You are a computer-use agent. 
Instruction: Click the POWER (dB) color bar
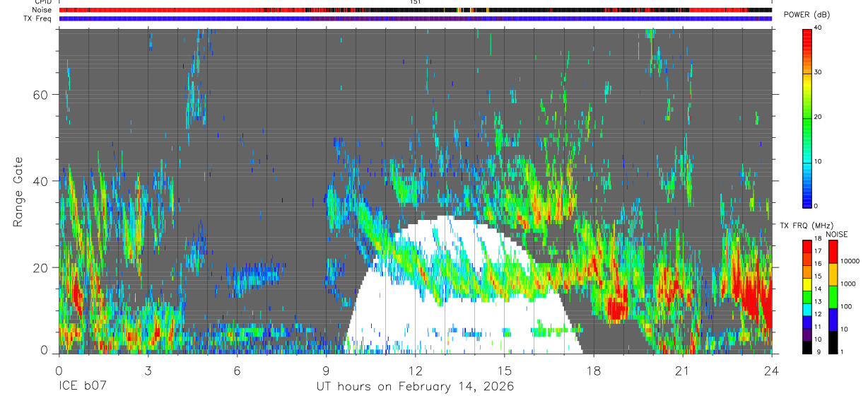(x=807, y=117)
